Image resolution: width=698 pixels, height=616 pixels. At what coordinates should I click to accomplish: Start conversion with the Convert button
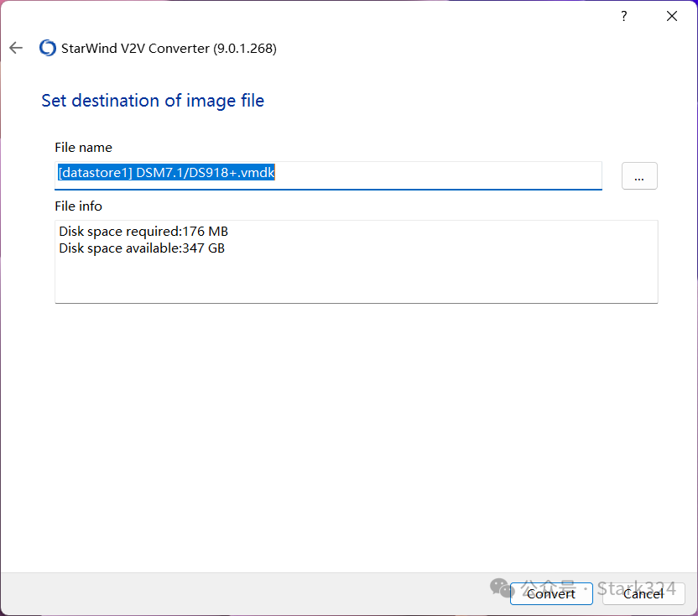pyautogui.click(x=551, y=593)
